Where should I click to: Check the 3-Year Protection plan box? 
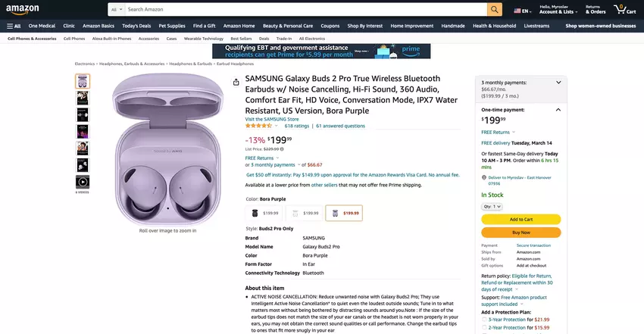pyautogui.click(x=484, y=320)
